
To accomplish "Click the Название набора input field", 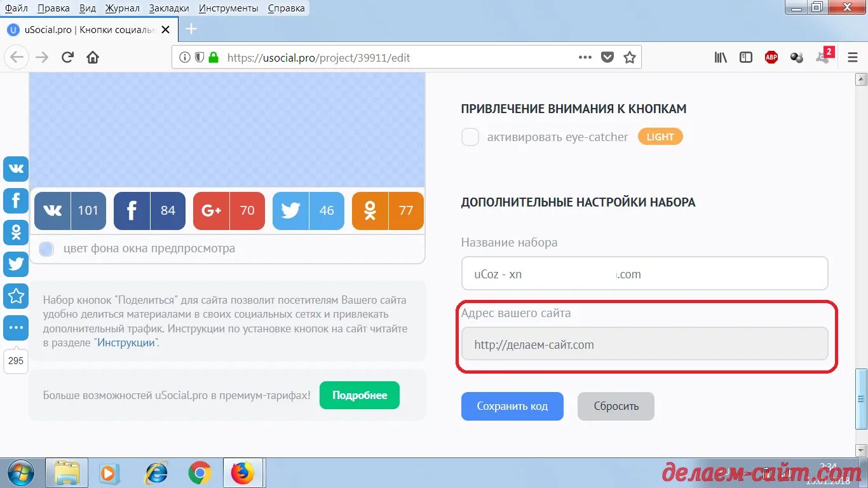I will pyautogui.click(x=644, y=274).
